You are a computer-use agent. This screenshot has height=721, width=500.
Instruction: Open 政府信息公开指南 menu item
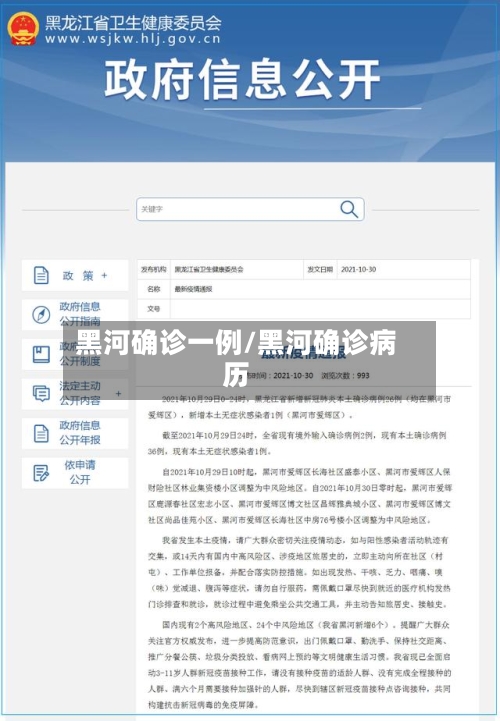point(75,314)
